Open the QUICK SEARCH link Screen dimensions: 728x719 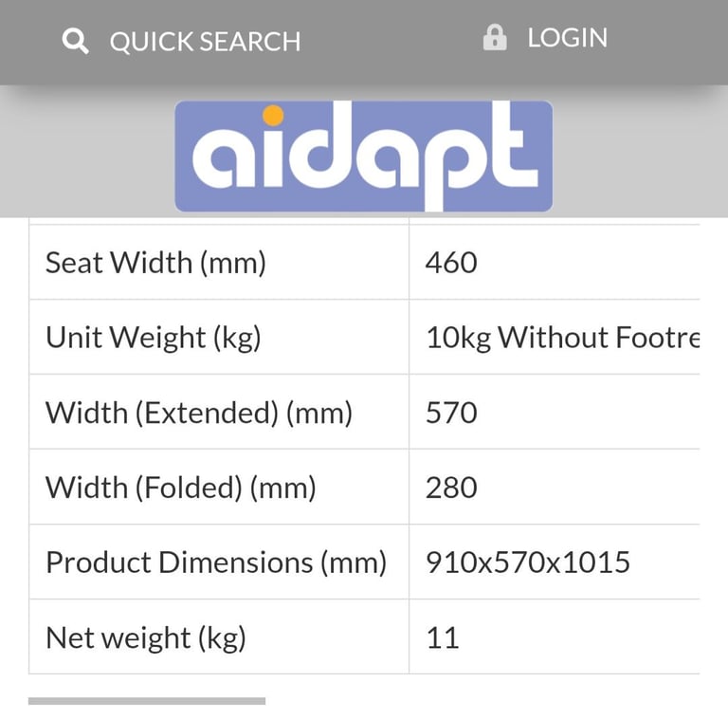(205, 42)
